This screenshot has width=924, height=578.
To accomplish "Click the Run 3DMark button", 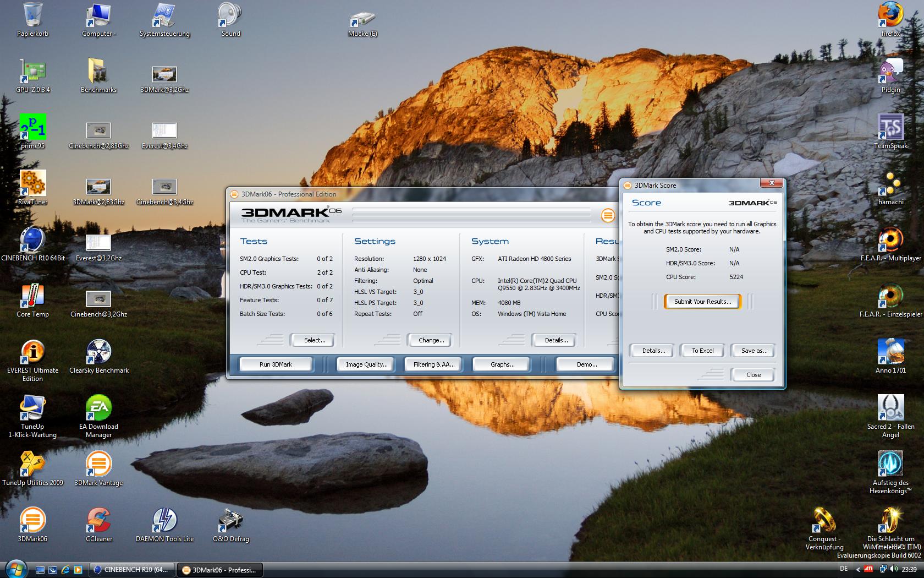I will (x=276, y=364).
